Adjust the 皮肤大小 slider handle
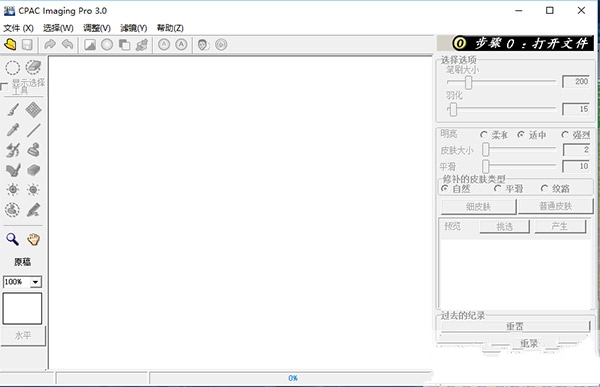Viewport: 600px width, 387px height. (486, 150)
